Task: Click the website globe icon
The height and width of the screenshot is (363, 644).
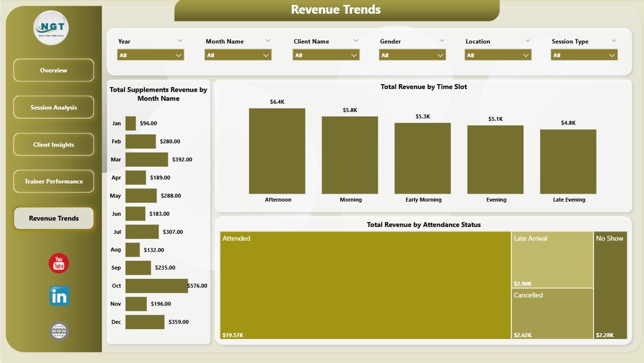Action: point(59,331)
